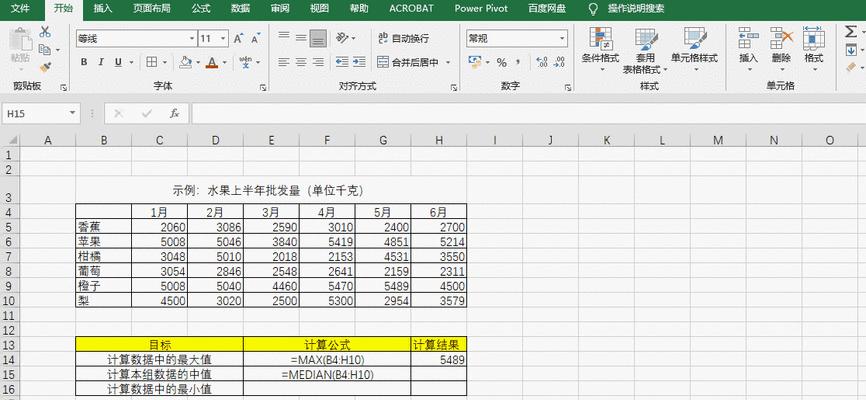Screen dimensions: 866x400
Task: Toggle top vertical alignment
Action: pos(284,38)
